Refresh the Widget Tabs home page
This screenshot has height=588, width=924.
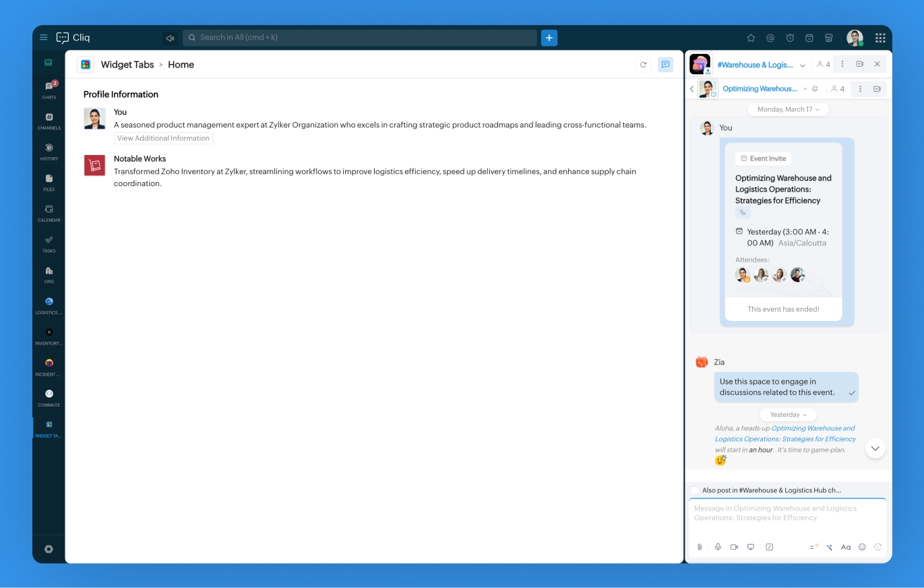(x=643, y=65)
